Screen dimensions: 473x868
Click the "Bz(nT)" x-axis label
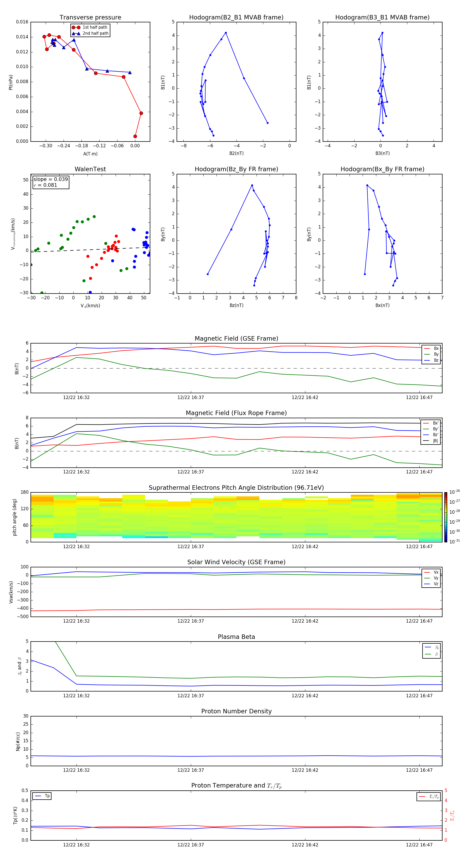click(x=236, y=305)
